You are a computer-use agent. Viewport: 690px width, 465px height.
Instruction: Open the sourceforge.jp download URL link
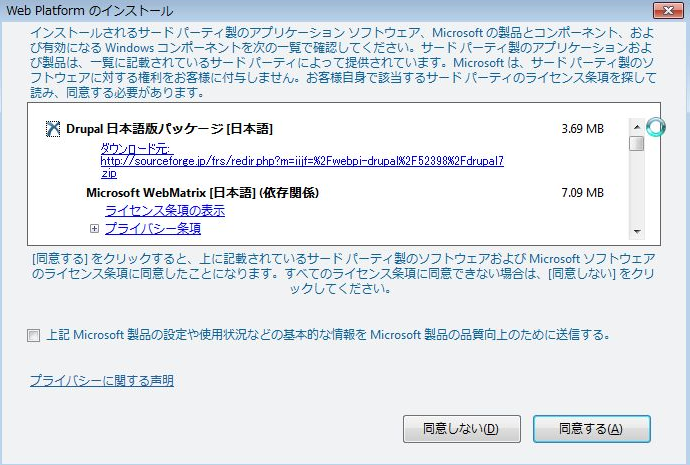click(301, 160)
